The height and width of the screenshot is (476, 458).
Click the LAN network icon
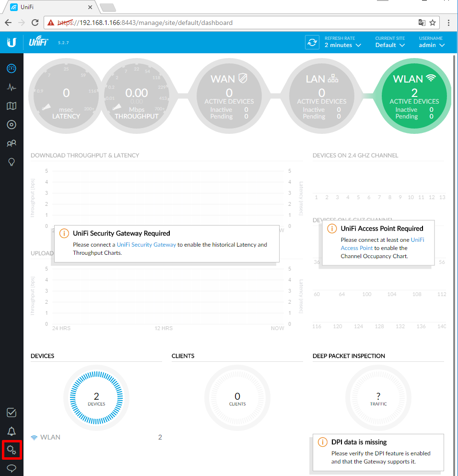click(333, 79)
